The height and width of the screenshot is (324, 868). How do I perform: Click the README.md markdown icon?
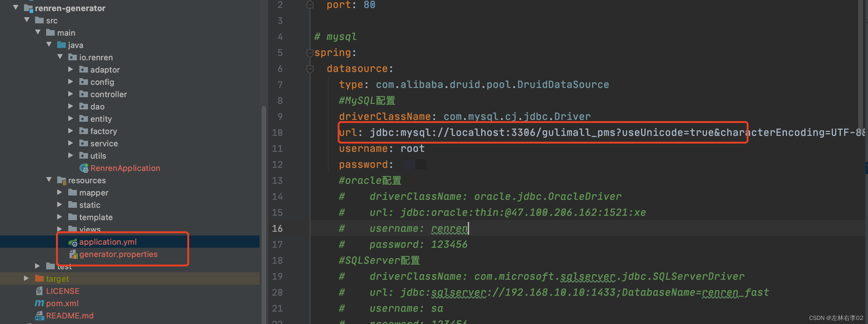tap(39, 316)
